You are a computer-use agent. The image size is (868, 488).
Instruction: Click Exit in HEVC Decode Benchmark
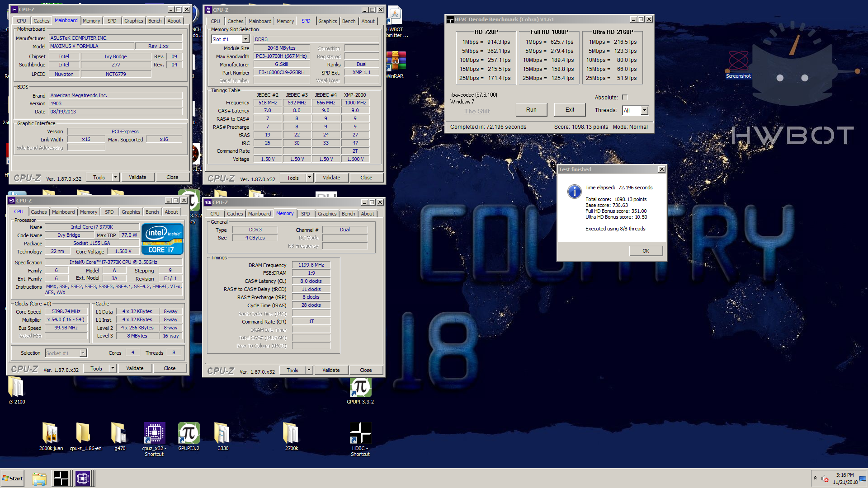(570, 110)
